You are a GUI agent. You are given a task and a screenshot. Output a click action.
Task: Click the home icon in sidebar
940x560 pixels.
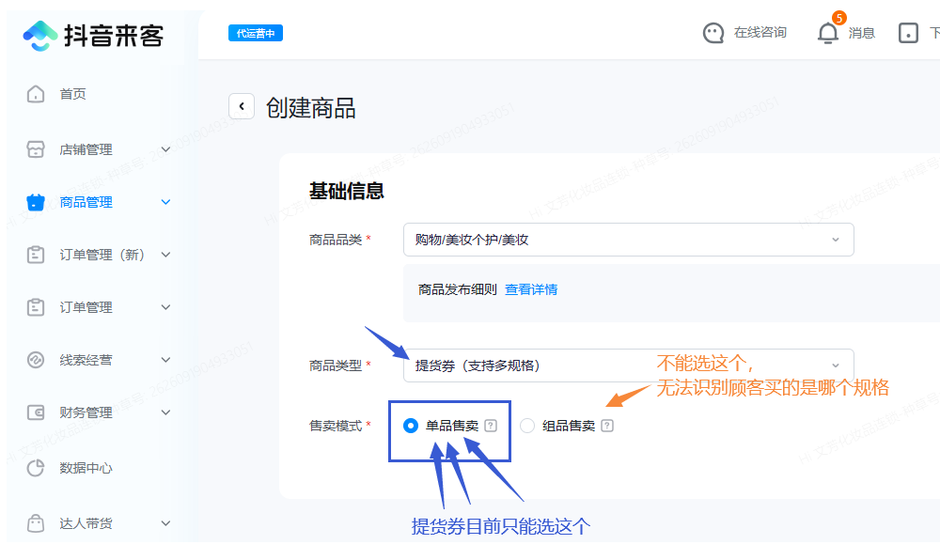point(36,94)
